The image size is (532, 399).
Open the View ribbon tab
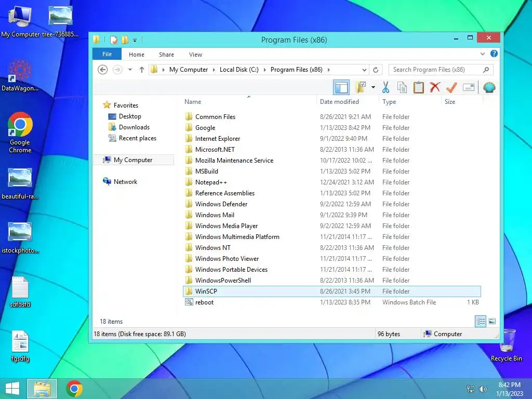[195, 54]
